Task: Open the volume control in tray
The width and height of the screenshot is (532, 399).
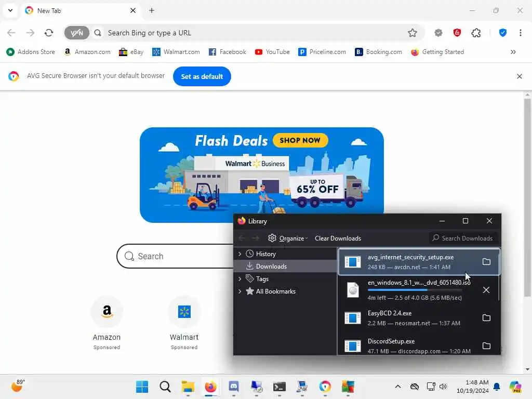Action: [443, 387]
